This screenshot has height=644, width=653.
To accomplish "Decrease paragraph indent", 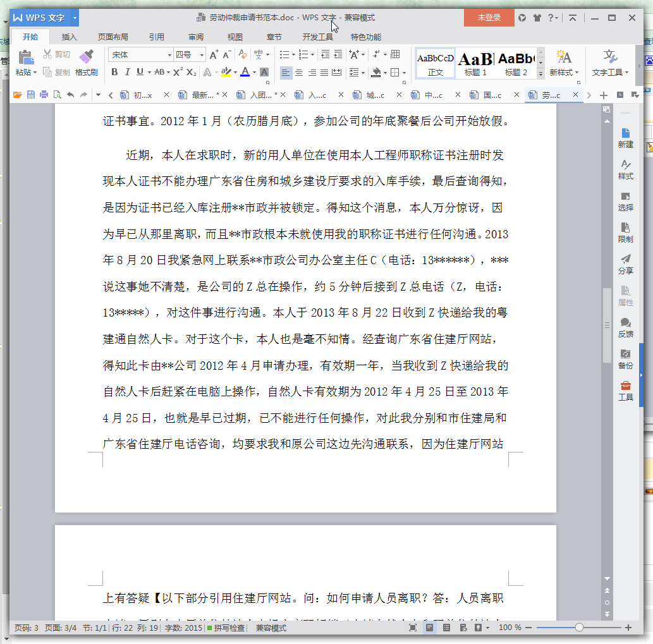I will [326, 54].
